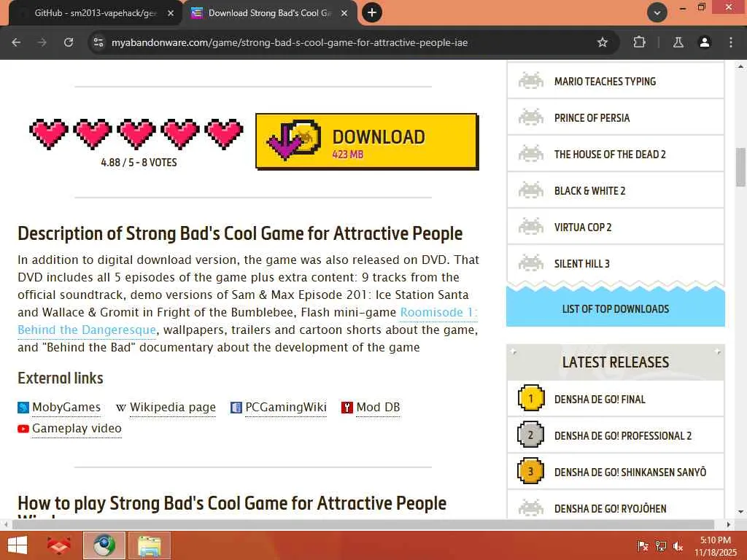Open Black & White 2 entry
This screenshot has height=560, width=747.
616,190
